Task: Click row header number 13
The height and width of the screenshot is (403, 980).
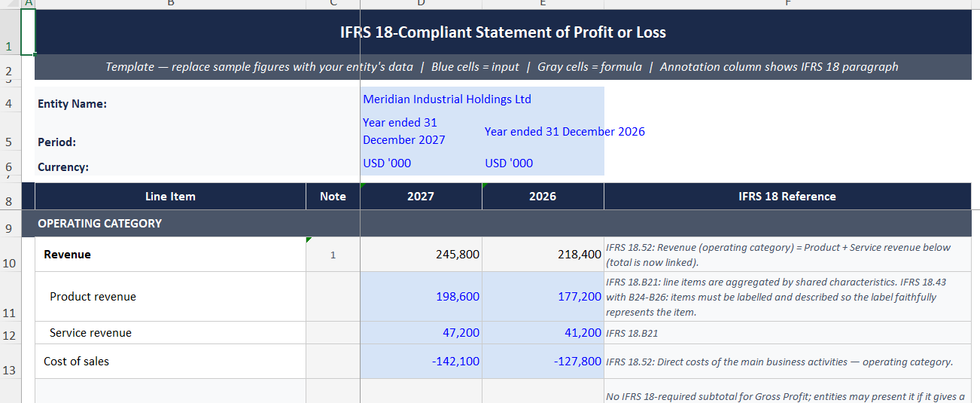Action: [x=9, y=370]
